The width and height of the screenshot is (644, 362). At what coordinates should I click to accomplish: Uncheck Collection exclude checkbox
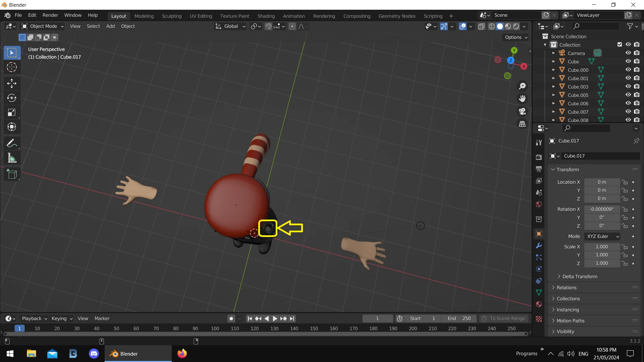(x=620, y=45)
